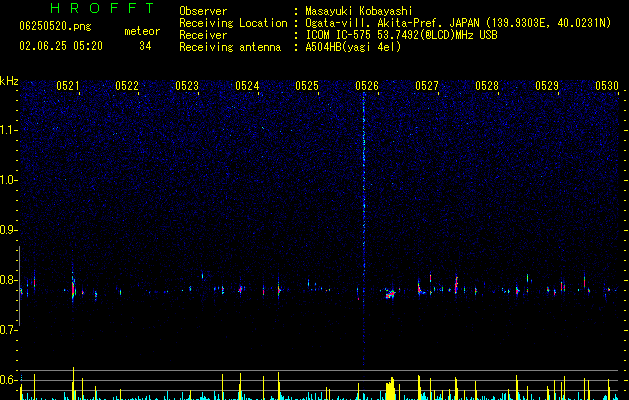Click the 1.1 kHz axis label
The height and width of the screenshot is (400, 629).
tap(9, 130)
